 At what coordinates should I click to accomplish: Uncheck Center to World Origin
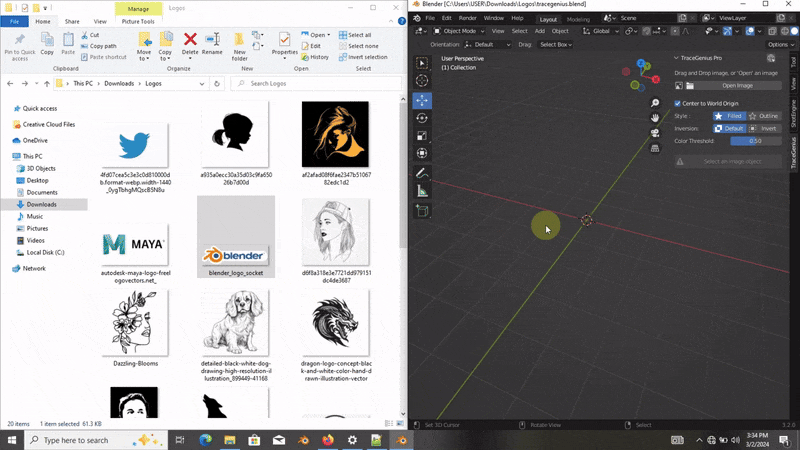click(677, 103)
